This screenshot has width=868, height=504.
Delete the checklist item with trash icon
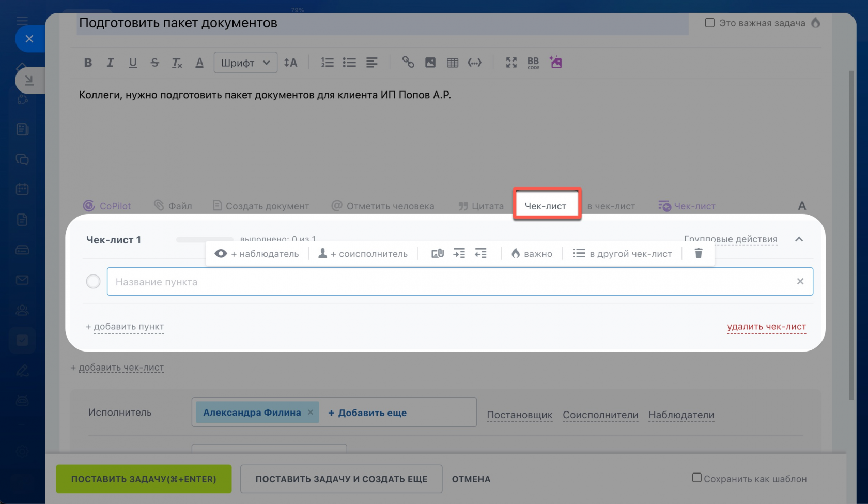click(698, 253)
